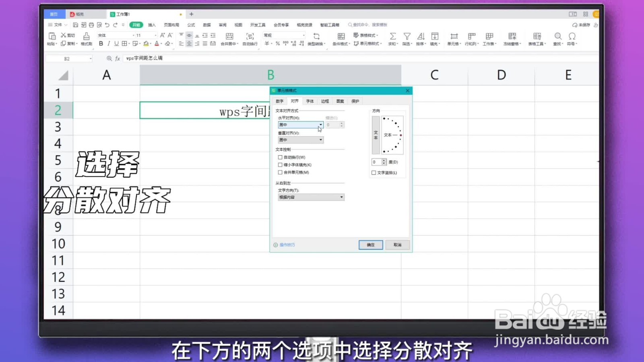
Task: Open the Find (查找) tool
Action: [x=558, y=36]
